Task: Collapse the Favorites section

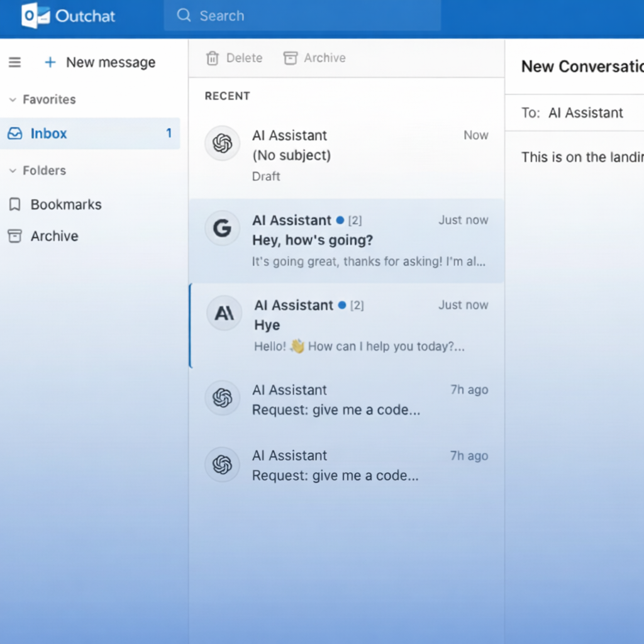Action: 12,99
